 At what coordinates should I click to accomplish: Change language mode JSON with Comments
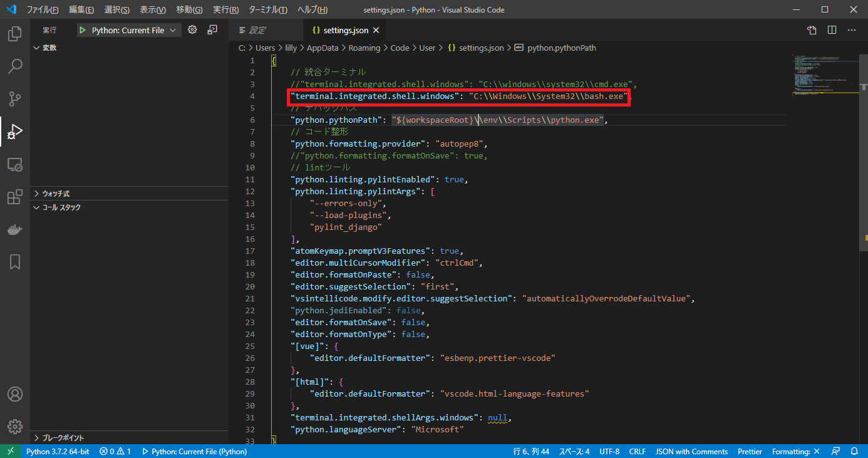691,451
